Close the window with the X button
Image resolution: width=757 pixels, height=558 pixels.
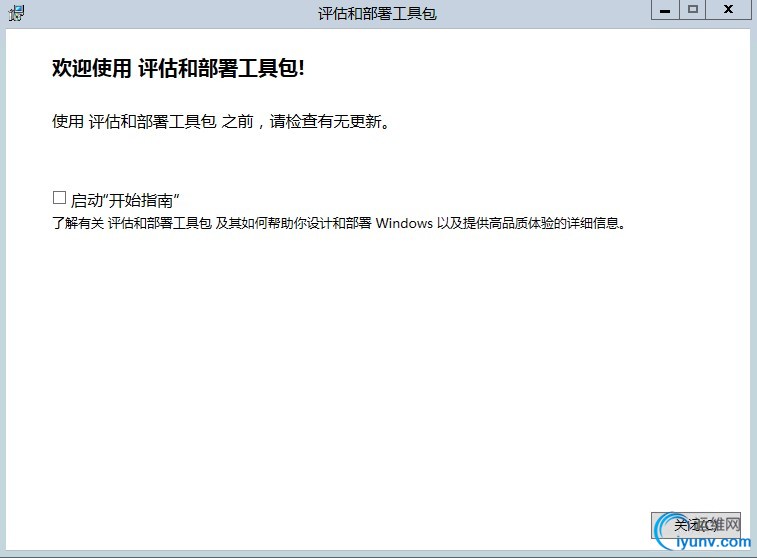[x=729, y=10]
